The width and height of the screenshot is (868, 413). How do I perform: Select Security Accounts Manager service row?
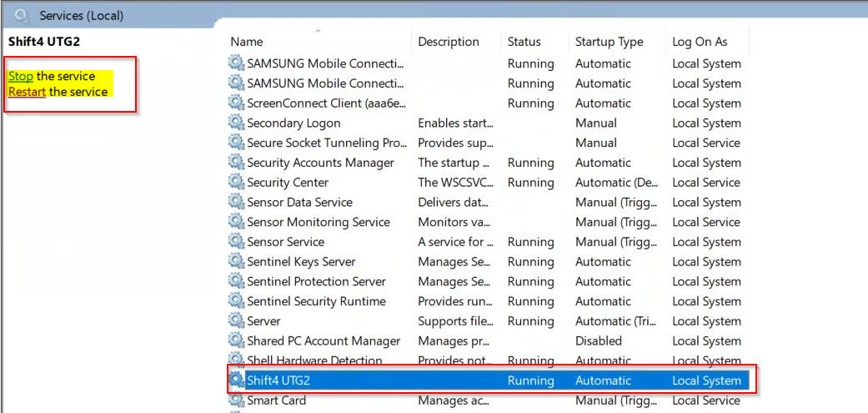click(320, 163)
